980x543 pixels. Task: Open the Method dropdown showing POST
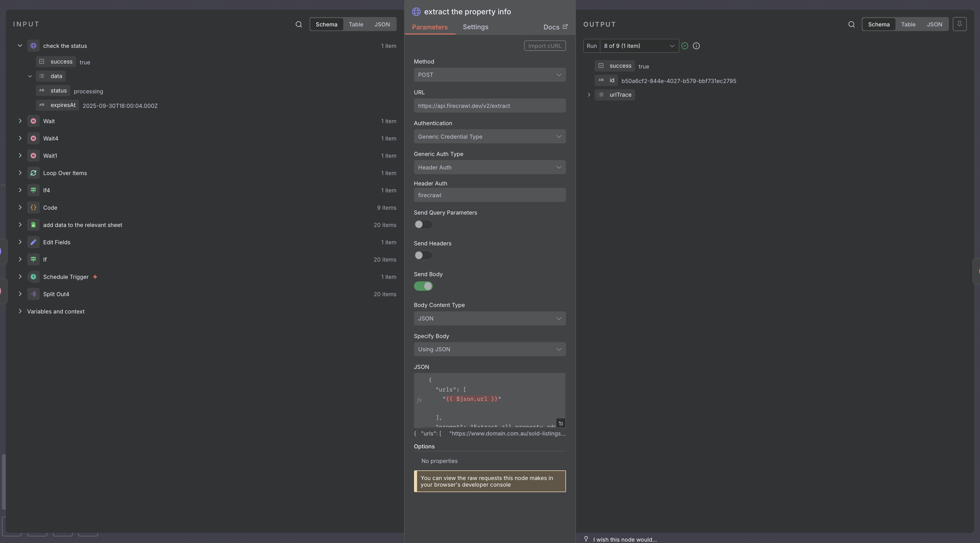point(490,75)
